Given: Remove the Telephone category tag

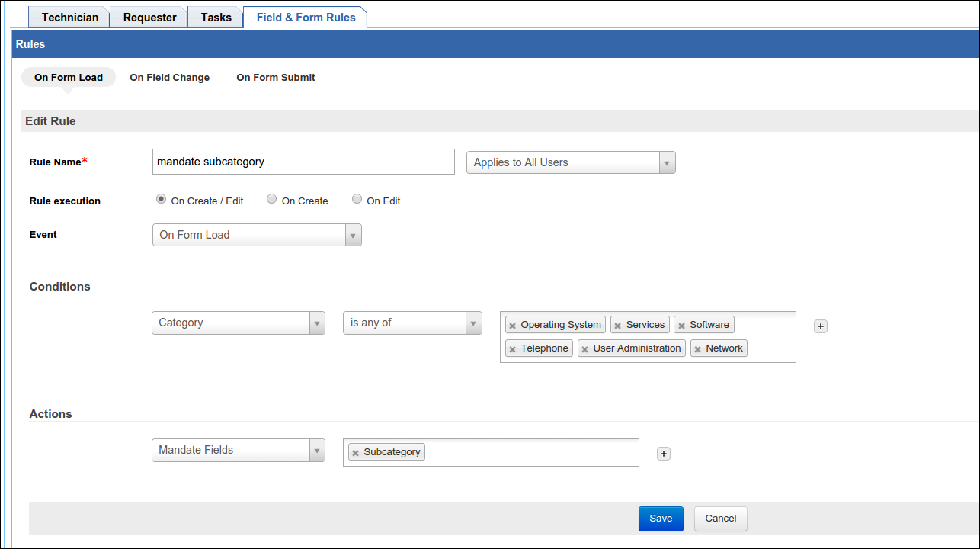Looking at the screenshot, I should 512,349.
